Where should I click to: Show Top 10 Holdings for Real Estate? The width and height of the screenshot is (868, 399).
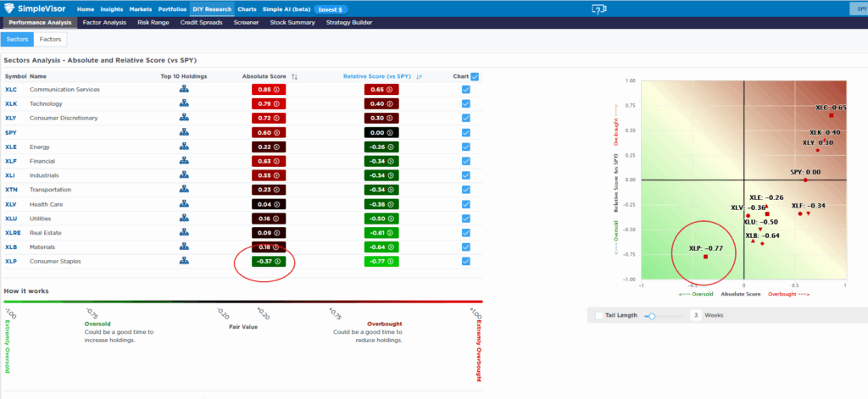184,232
